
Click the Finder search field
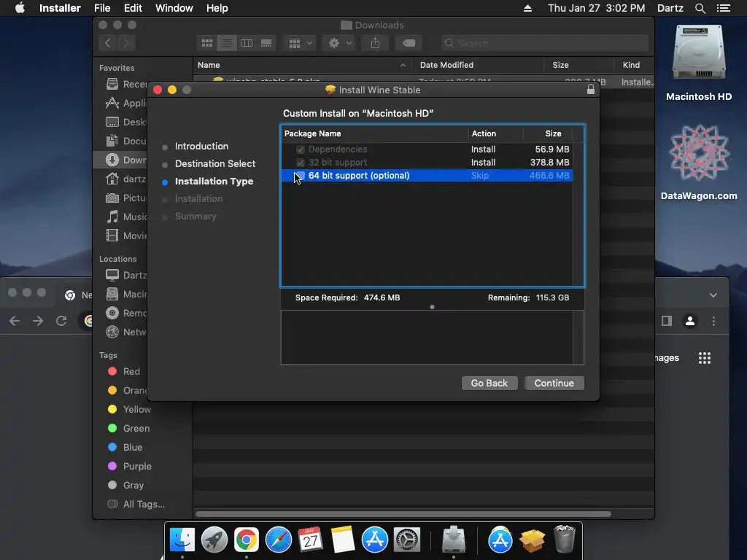point(544,43)
